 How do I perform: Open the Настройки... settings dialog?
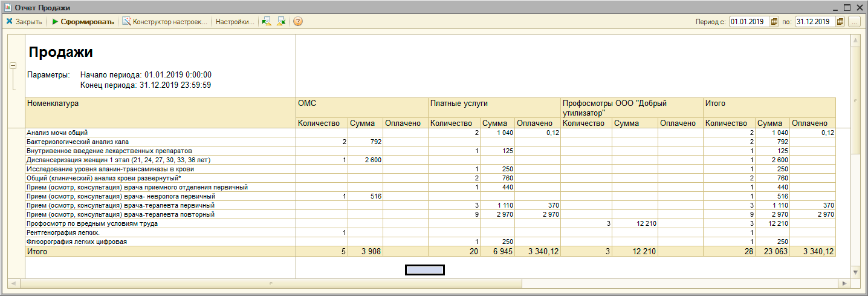(x=235, y=22)
